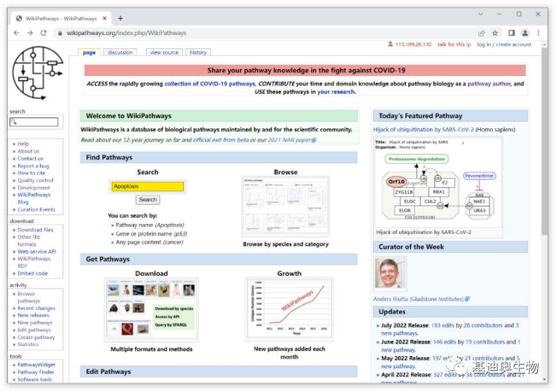This screenshot has width=557, height=392.
Task: Open the 2021 NAR paper link
Action: pos(289,140)
